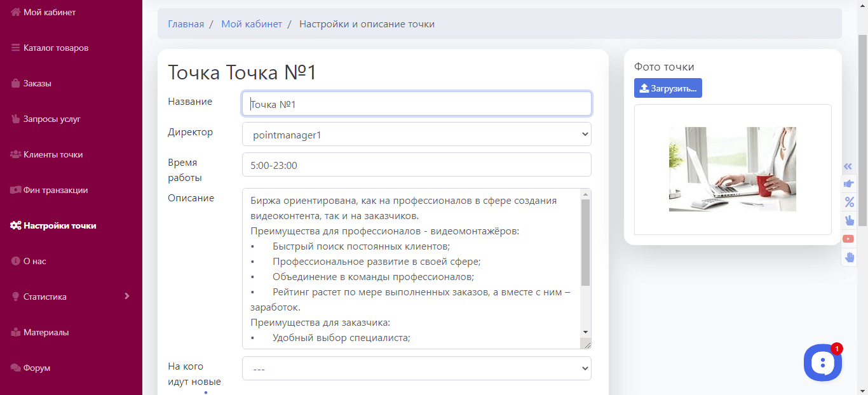Open the 'На кого идут новые' dropdown
The width and height of the screenshot is (868, 395).
pyautogui.click(x=416, y=368)
